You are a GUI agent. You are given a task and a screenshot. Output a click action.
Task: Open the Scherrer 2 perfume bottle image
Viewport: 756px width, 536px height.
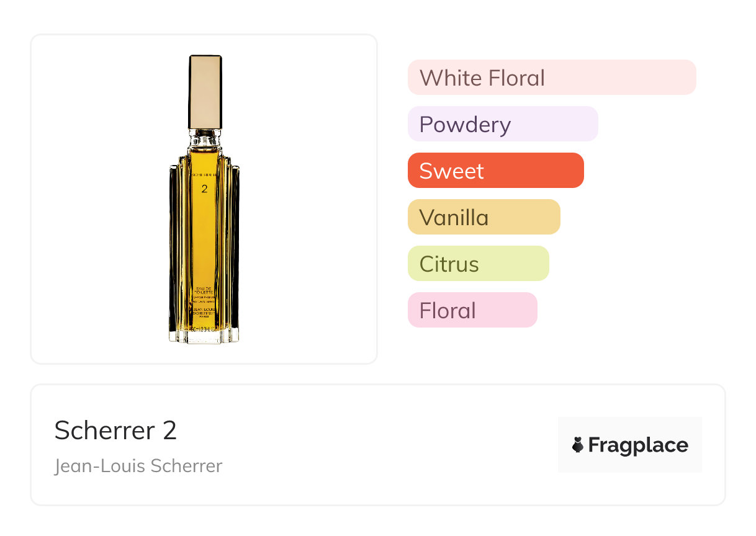(x=204, y=199)
